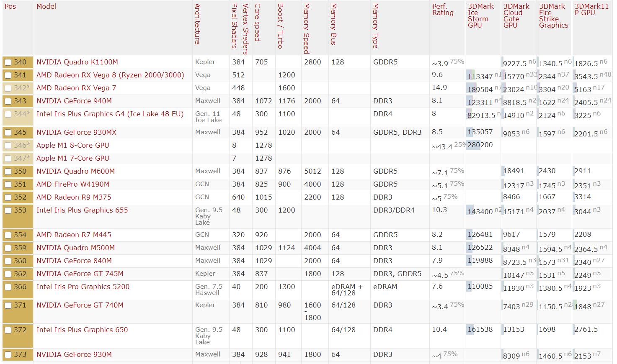617x364 pixels.
Task: Sort by the Pixel Shaders header
Action: [235, 26]
